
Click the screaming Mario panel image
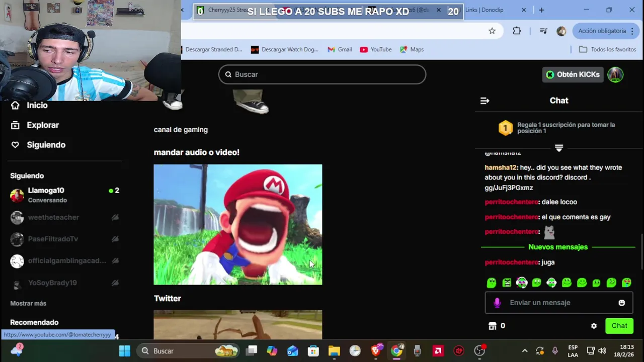238,225
